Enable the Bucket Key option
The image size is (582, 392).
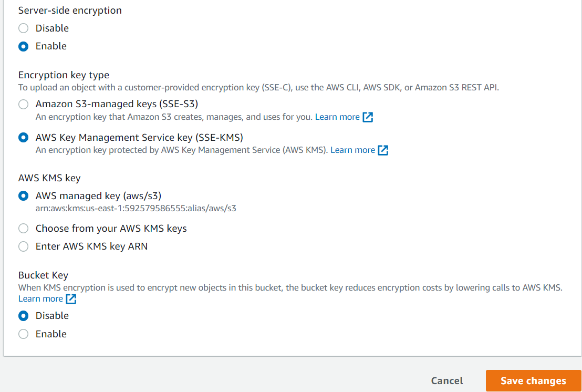[x=23, y=334]
